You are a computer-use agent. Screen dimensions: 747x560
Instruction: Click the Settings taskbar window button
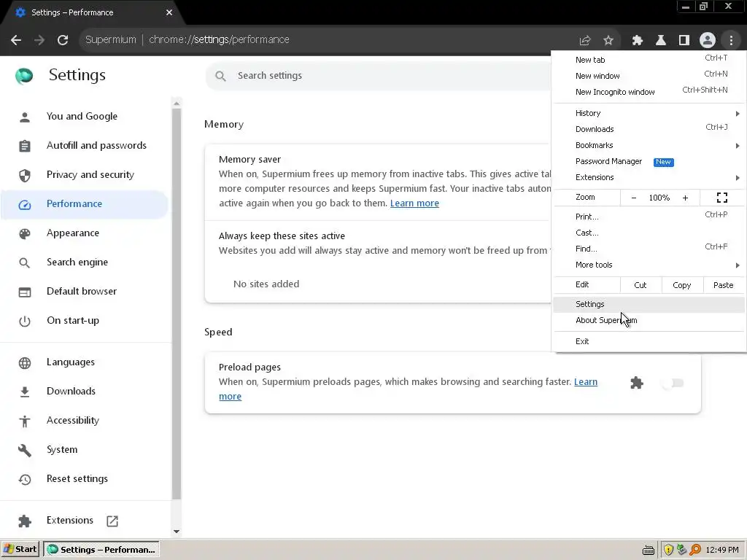coord(101,550)
